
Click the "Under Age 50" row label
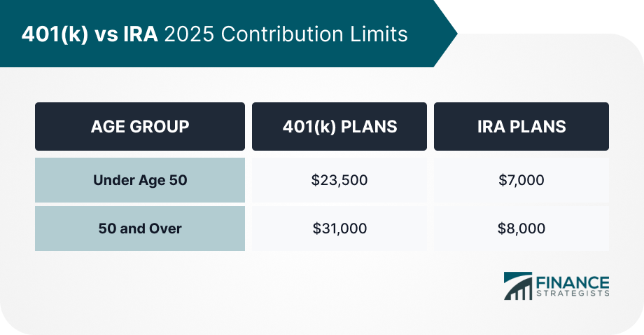pyautogui.click(x=140, y=180)
